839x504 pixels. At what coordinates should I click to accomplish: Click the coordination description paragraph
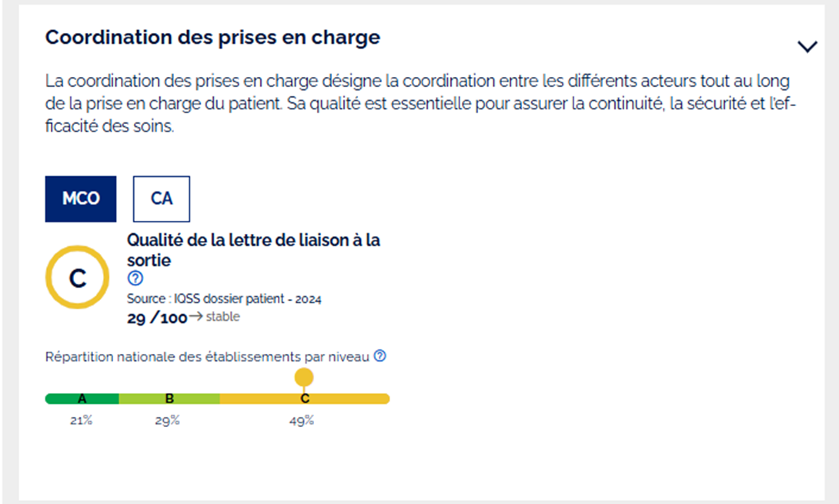pyautogui.click(x=416, y=104)
